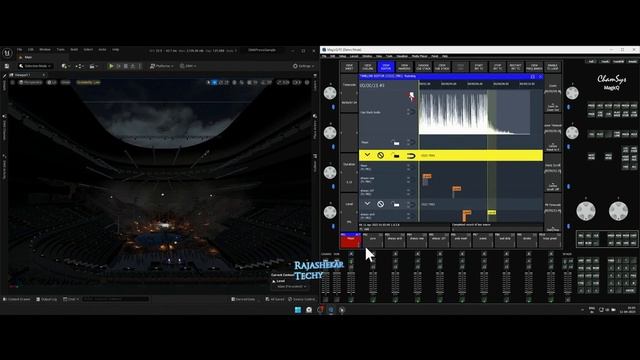The image size is (640, 360).
Task: Open the Build menu in Unreal Editor
Action: click(x=74, y=49)
